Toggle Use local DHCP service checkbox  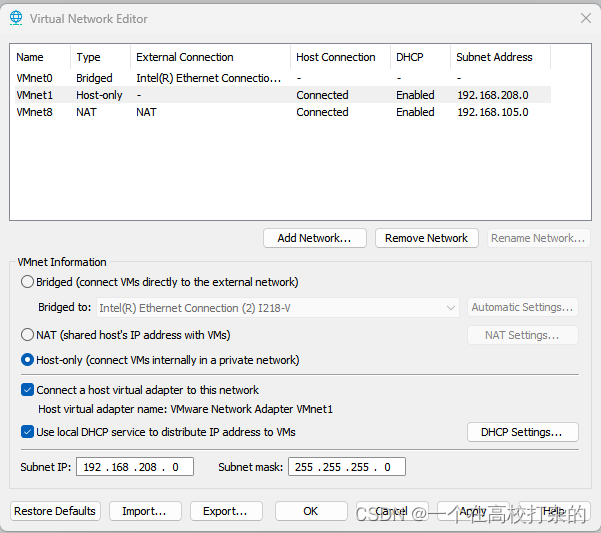coord(27,432)
